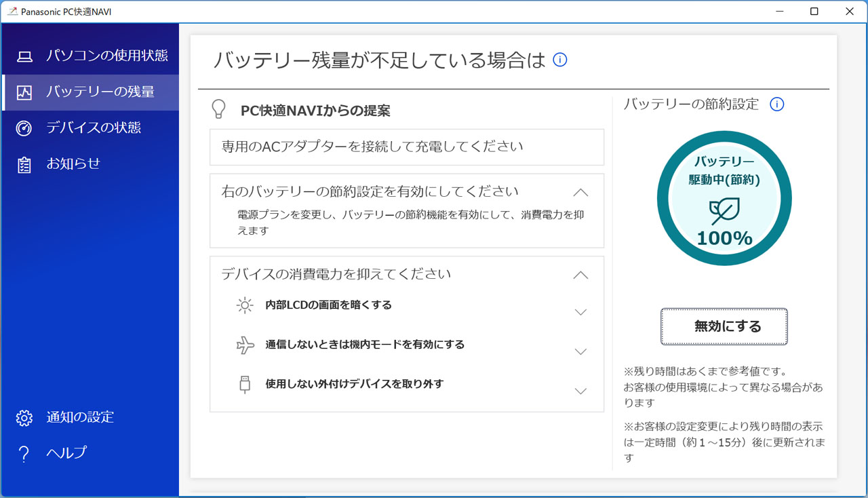Viewport: 868px width, 498px height.
Task: Click the 通知の設定 gear icon
Action: (x=24, y=417)
